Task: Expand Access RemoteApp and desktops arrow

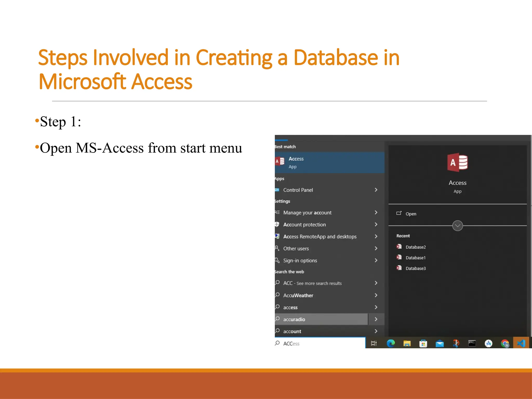Action: pos(376,236)
